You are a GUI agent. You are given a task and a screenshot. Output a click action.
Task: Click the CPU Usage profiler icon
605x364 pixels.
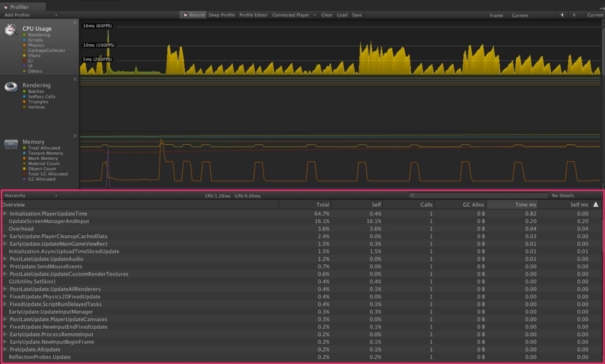click(x=11, y=30)
